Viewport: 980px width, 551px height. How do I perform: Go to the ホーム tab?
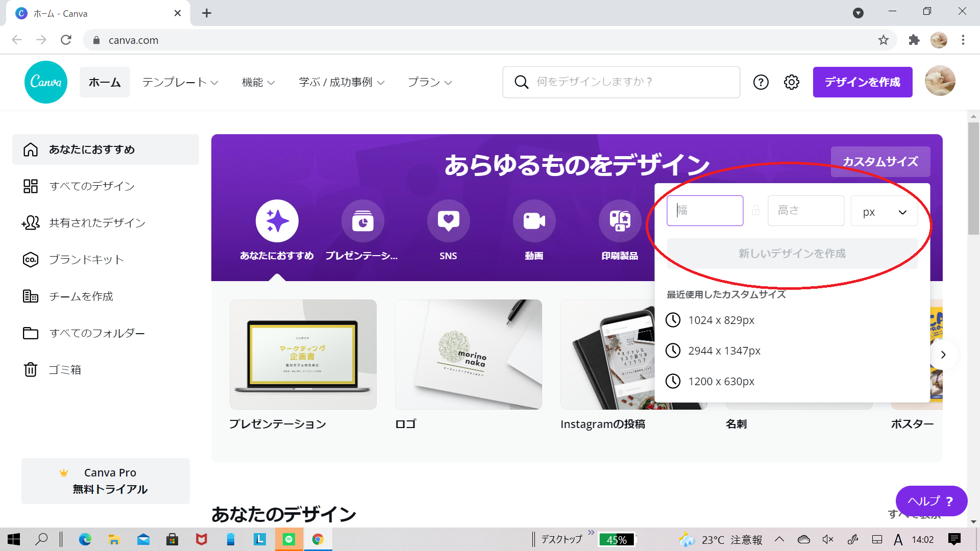[105, 82]
